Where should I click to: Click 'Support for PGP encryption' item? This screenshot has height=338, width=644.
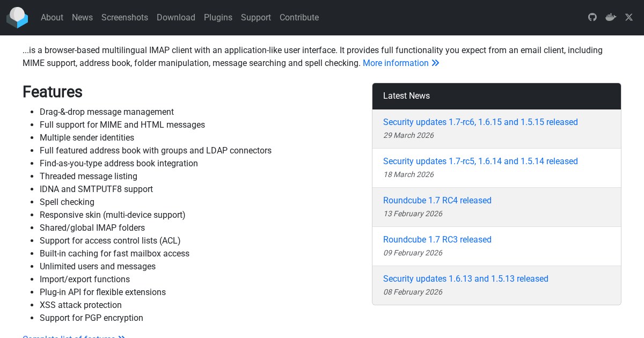[x=91, y=318]
